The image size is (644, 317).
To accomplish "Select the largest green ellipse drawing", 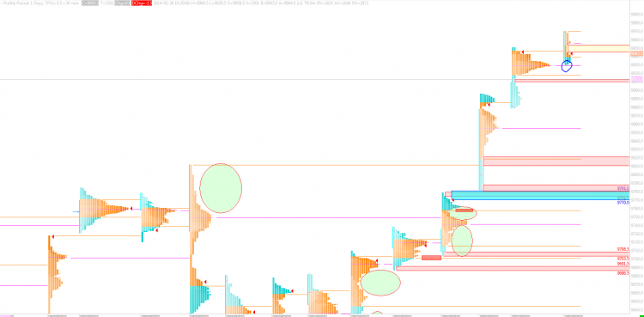I will [x=221, y=188].
